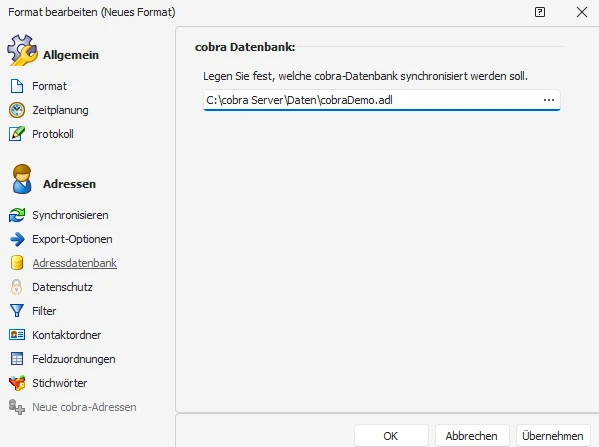
Task: Open the Protokoll page
Action: coord(53,134)
